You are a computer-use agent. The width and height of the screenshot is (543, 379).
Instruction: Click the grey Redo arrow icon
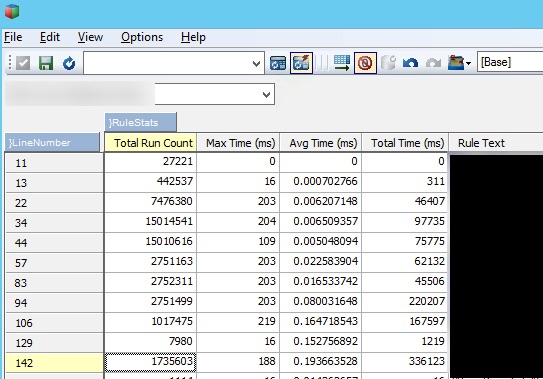[x=433, y=63]
